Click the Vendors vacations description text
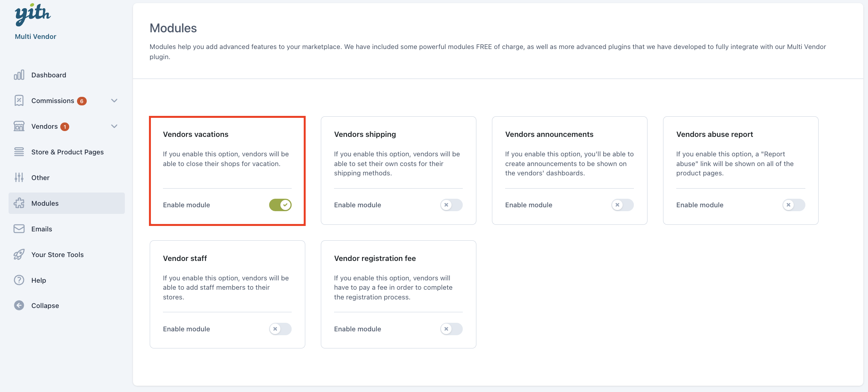This screenshot has height=392, width=868. 226,159
